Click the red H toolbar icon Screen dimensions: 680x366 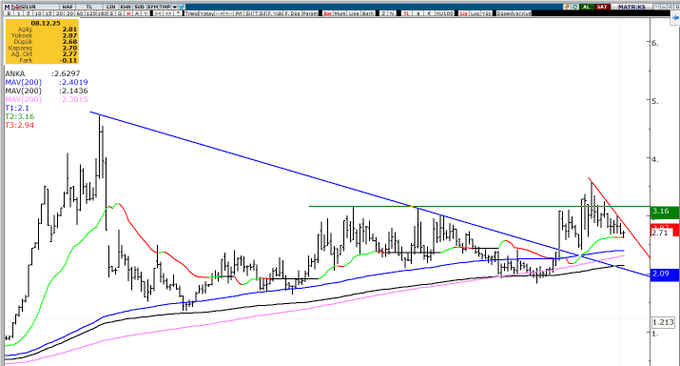pos(129,13)
